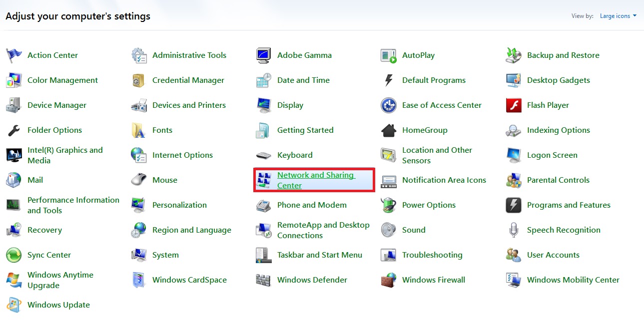Click Intel(R) Graphics and Media link

[65, 155]
